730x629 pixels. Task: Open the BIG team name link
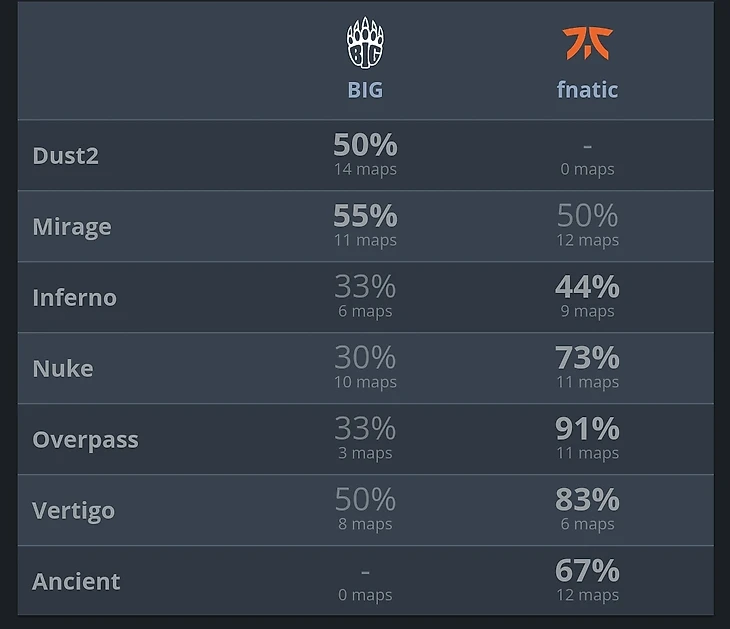point(365,90)
